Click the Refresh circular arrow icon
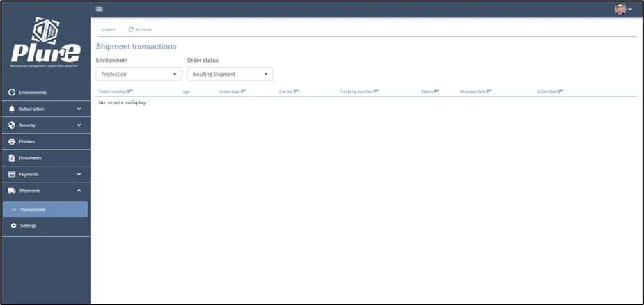 tap(131, 30)
